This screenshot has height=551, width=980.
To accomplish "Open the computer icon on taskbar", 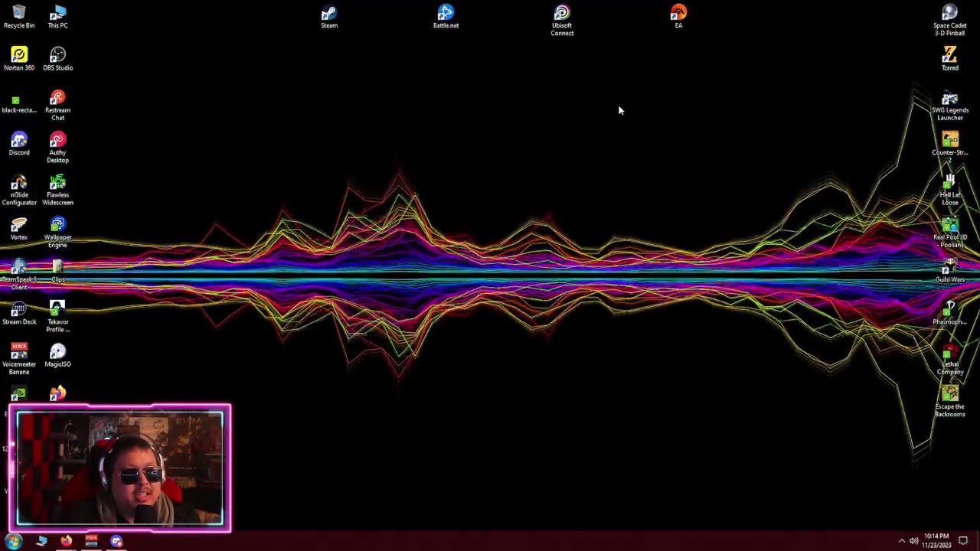I will (41, 541).
